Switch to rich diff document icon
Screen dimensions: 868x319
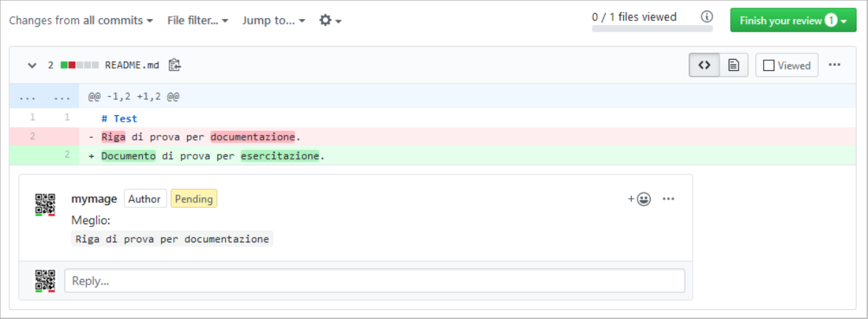tap(733, 65)
